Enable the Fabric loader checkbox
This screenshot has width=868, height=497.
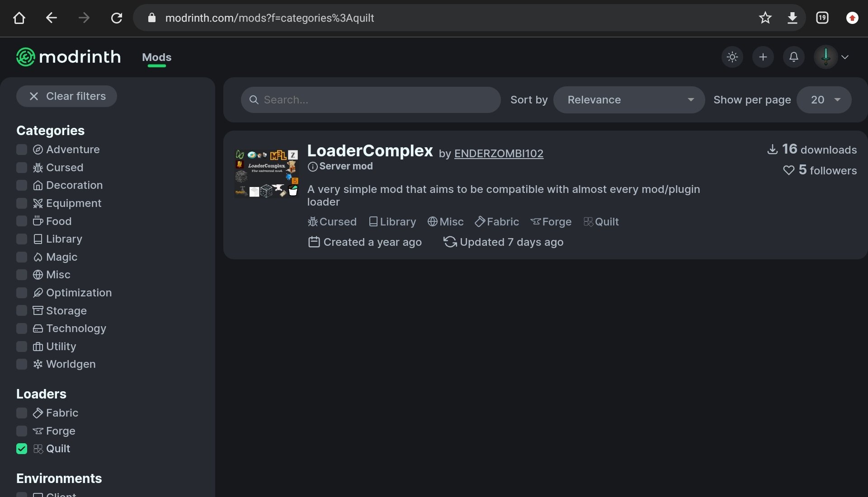coord(22,413)
